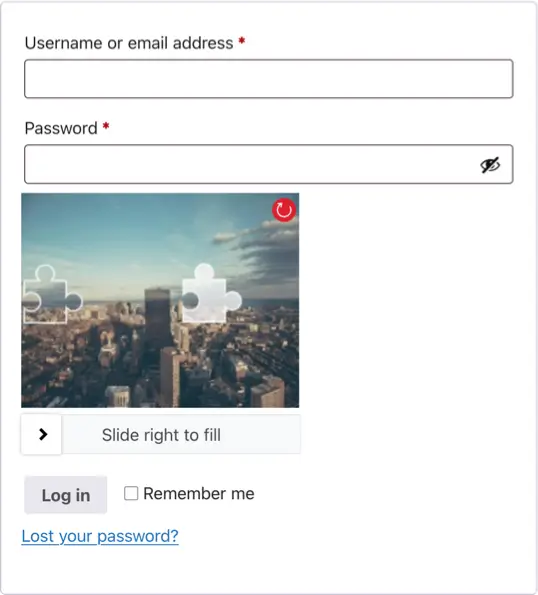Click the Remember me label text

pos(199,494)
